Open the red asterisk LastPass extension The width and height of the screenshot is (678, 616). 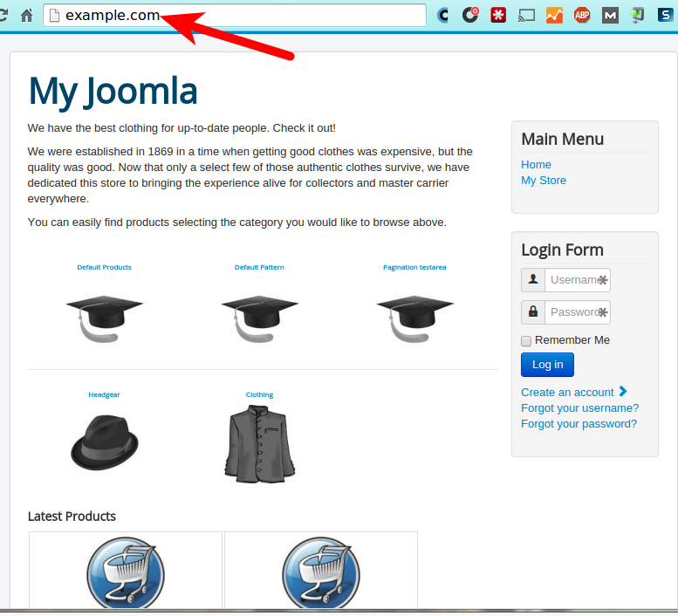tap(498, 16)
